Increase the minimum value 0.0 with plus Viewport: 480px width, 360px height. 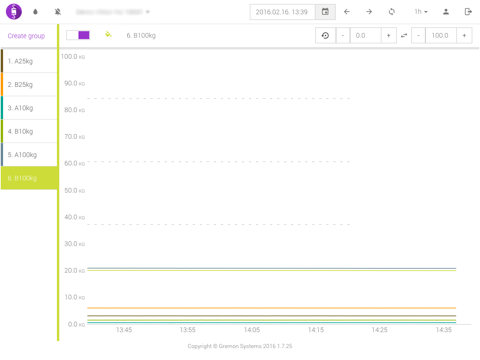click(x=388, y=35)
